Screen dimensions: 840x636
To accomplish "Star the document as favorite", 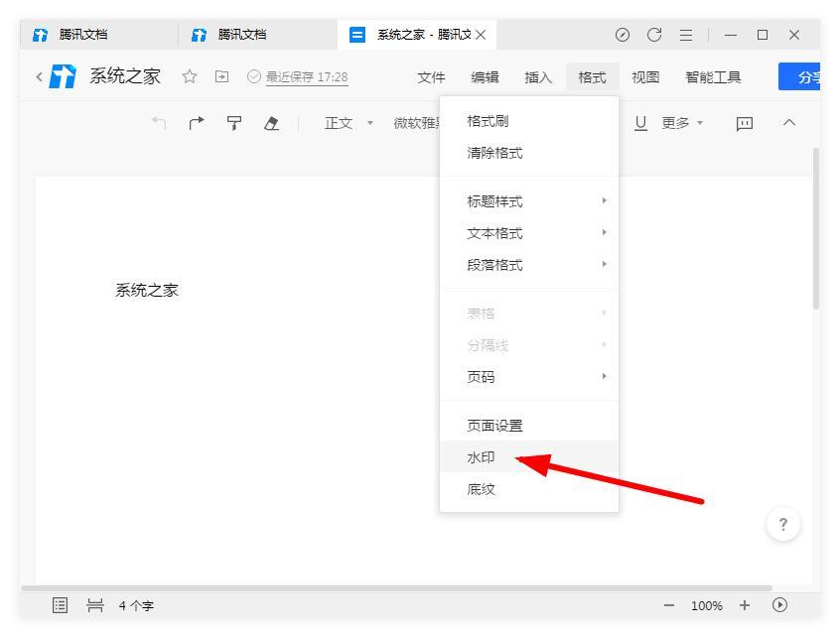I will click(x=189, y=76).
